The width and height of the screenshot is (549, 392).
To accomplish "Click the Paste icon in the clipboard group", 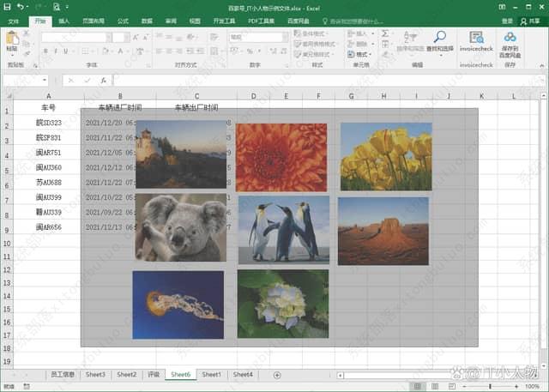I will (12, 39).
